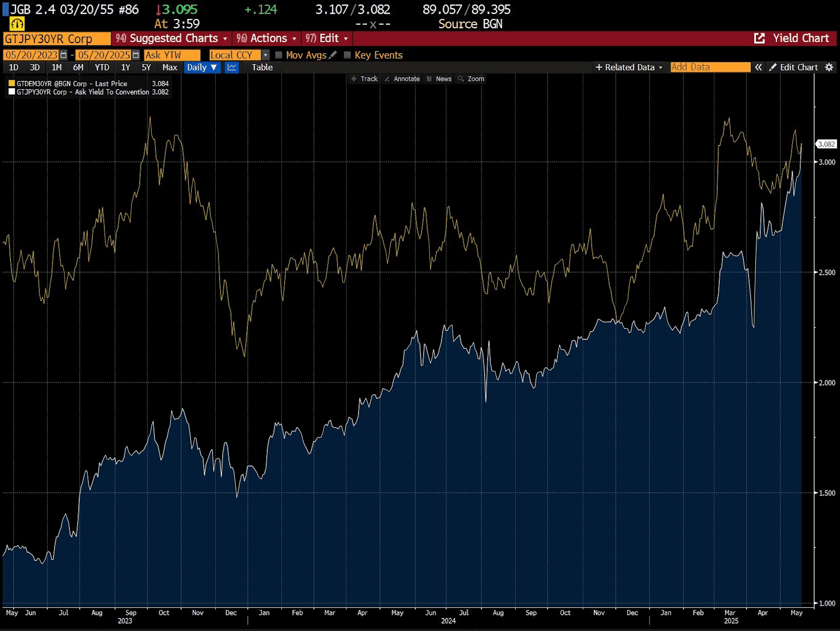Screen dimensions: 840x631
Task: Expand the Related Data dropdown
Action: click(629, 67)
